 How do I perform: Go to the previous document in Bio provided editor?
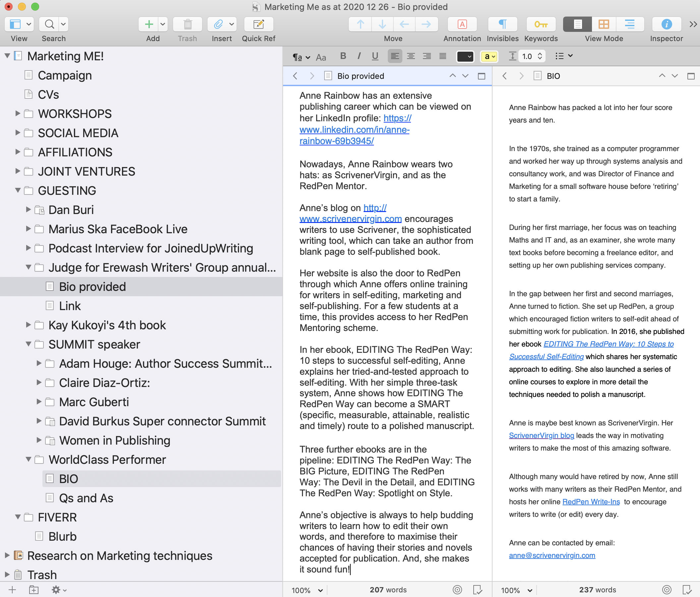tap(452, 76)
